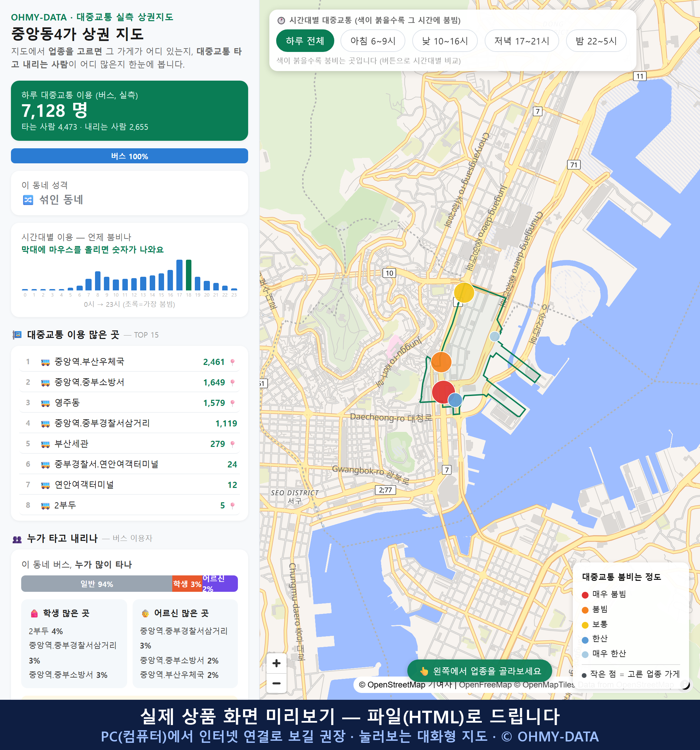Click the orange busy circle marker

pyautogui.click(x=441, y=362)
